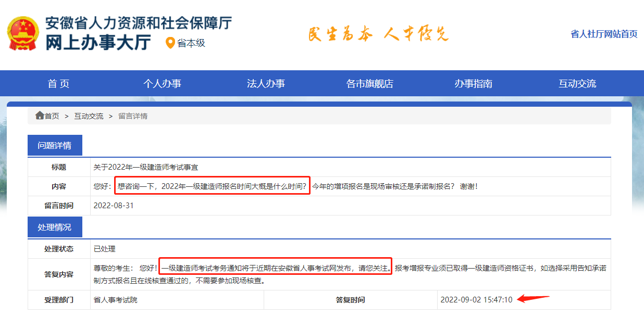Click the home icon in the breadcrumb
The width and height of the screenshot is (644, 317).
pos(39,116)
